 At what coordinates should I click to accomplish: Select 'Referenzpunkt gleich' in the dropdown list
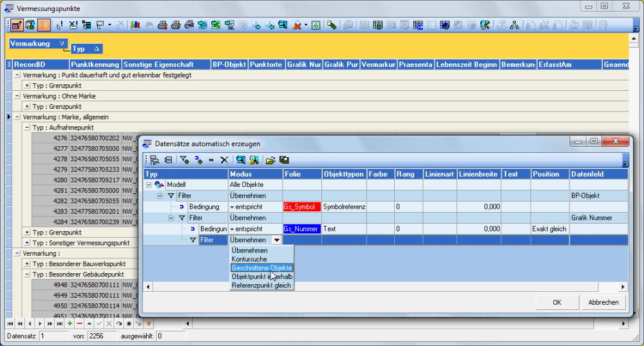[x=261, y=285]
